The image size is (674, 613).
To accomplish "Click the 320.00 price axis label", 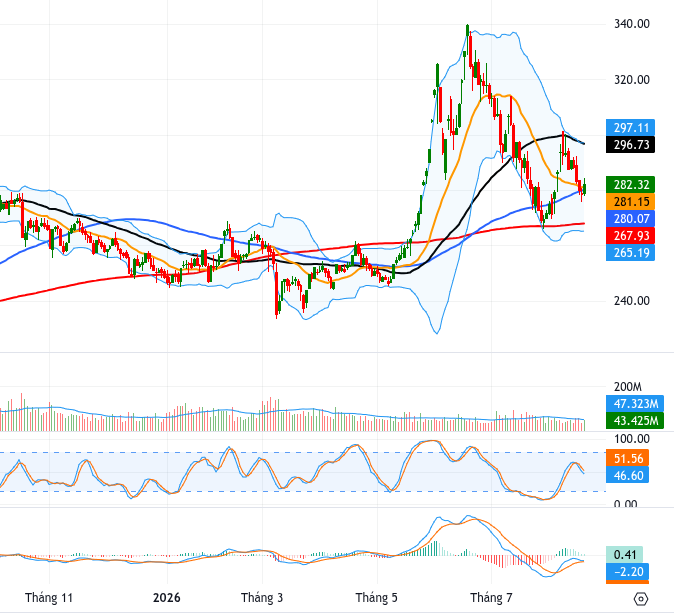I will point(631,80).
